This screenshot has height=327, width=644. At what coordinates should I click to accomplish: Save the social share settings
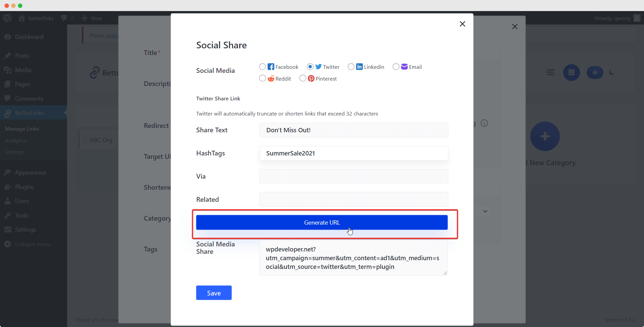click(x=214, y=292)
